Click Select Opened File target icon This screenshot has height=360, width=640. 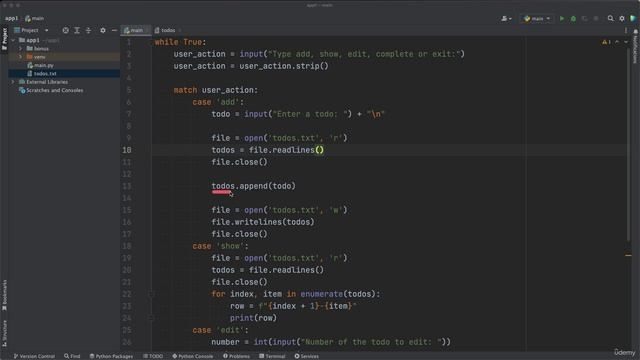(66, 30)
